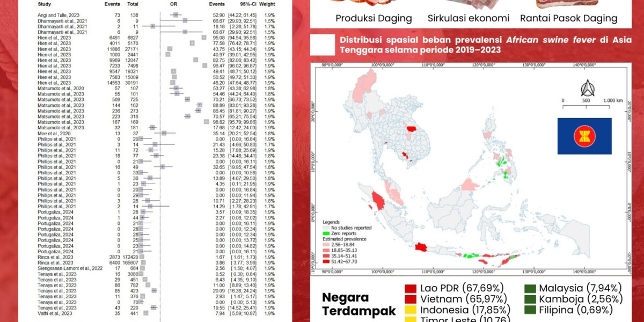Click the green swatch beside Malaysia

pos(530,289)
